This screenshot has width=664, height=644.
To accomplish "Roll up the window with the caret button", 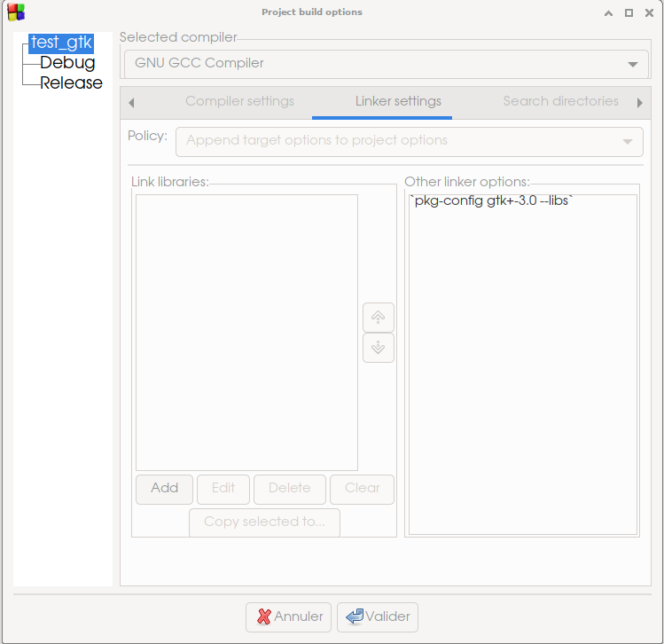I will 608,13.
